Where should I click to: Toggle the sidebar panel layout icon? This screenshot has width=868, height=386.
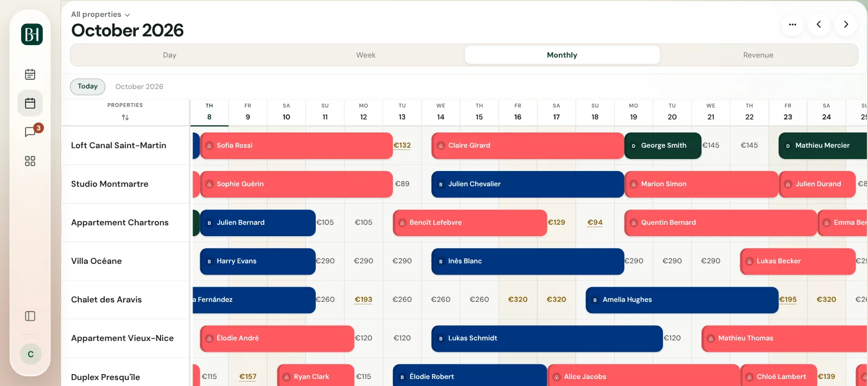pos(30,316)
